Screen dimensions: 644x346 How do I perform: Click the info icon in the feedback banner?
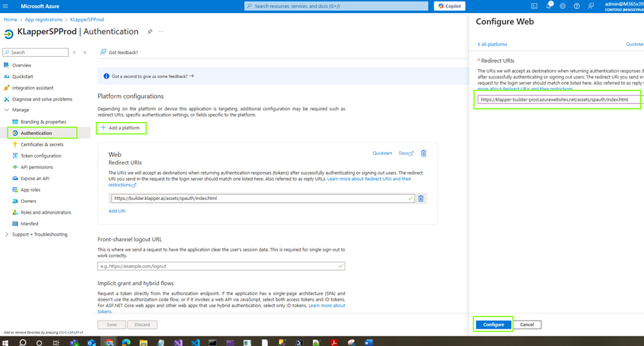pos(106,76)
